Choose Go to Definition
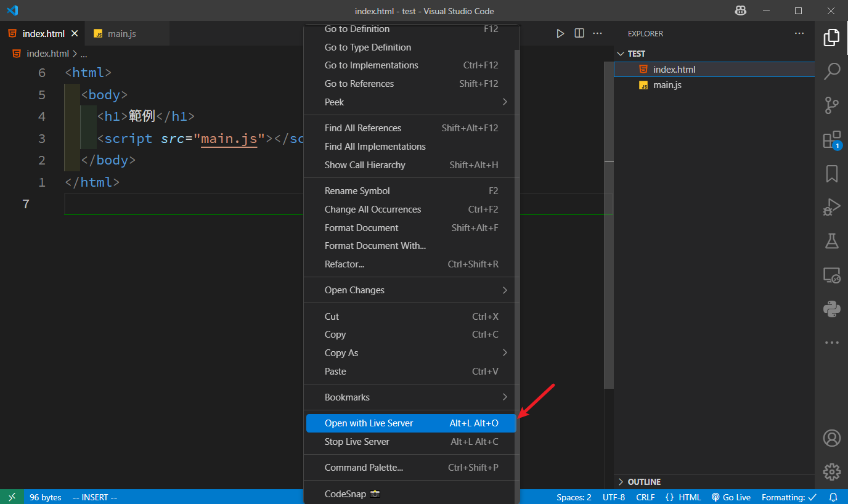Image resolution: width=848 pixels, height=504 pixels. point(410,30)
